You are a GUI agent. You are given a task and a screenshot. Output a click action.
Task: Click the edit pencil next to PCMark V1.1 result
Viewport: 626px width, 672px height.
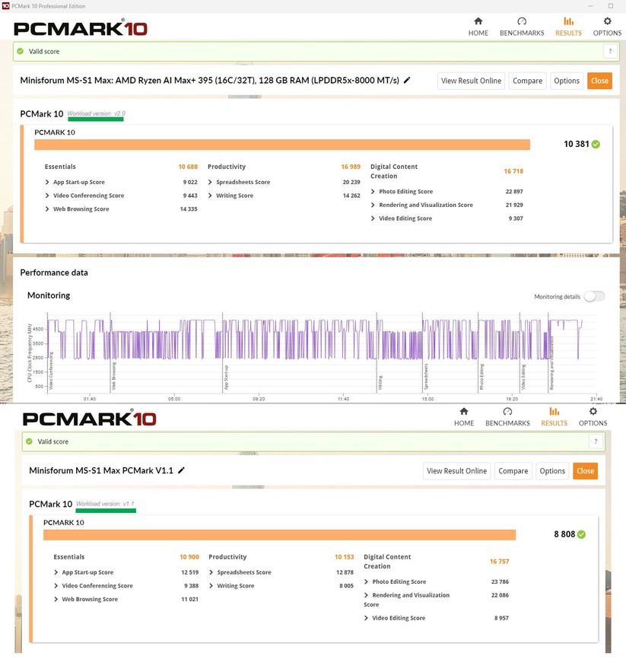180,470
